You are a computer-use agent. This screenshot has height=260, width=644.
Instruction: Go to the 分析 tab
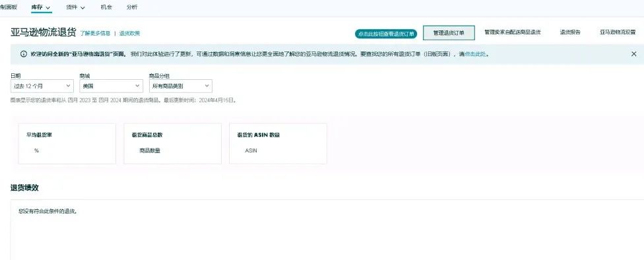tap(132, 7)
